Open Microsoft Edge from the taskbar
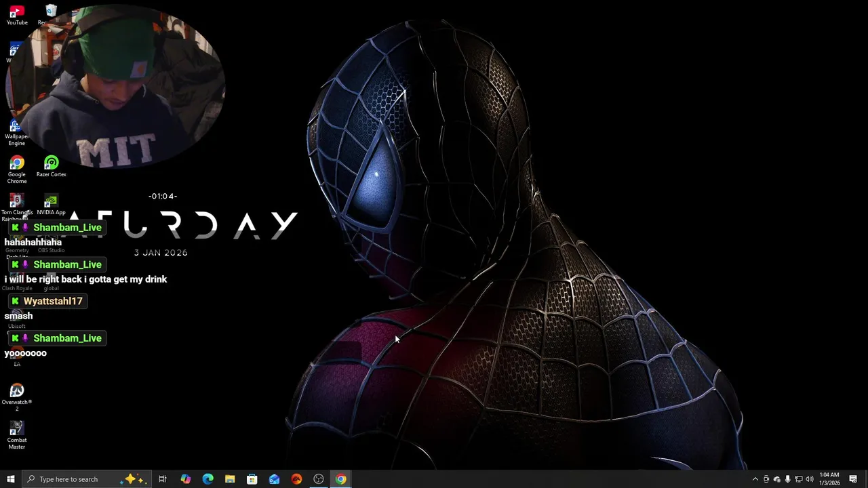Screen dimensions: 868x488 coord(208,479)
